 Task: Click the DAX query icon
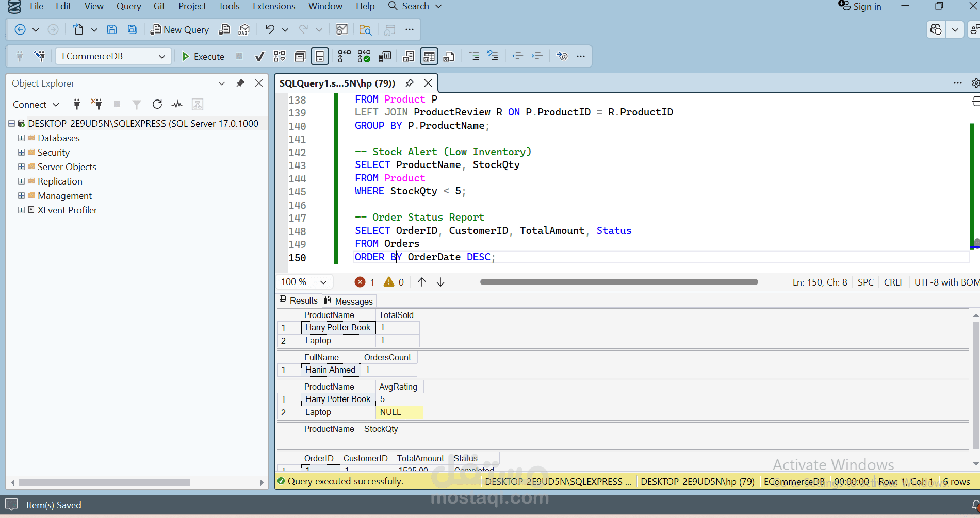(244, 29)
